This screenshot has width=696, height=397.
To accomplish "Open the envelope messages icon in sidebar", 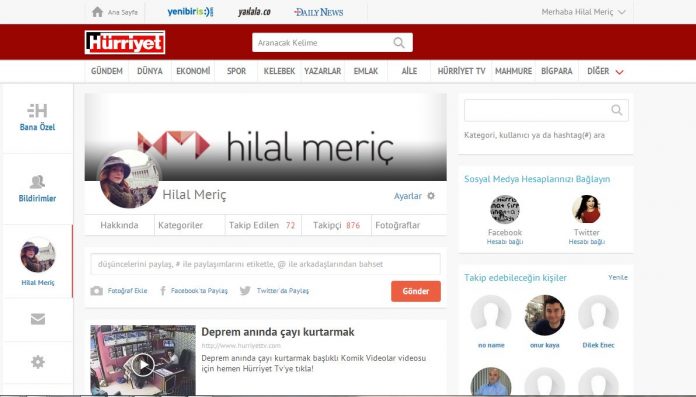I will pyautogui.click(x=38, y=319).
